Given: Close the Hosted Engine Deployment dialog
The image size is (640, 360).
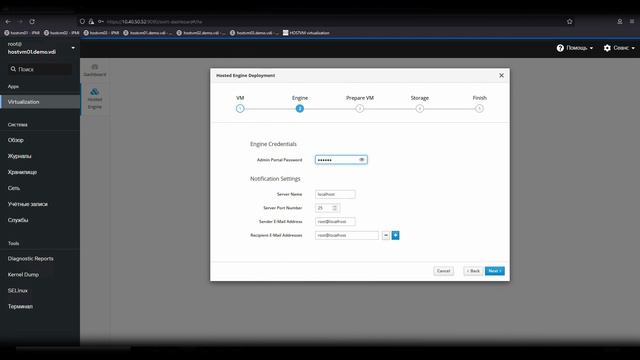Looking at the screenshot, I should pyautogui.click(x=501, y=76).
